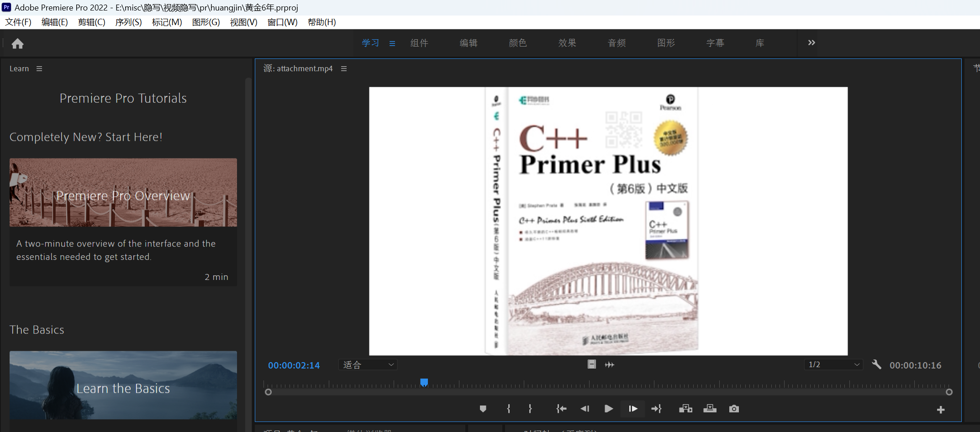Switch to the 学习 workspace

pyautogui.click(x=370, y=43)
